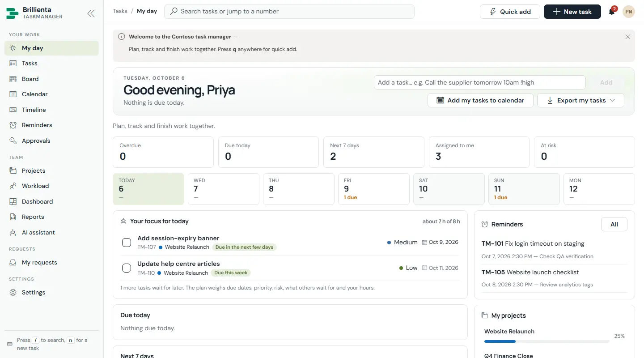This screenshot has height=358, width=644.
Task: Open the Overdue stat card
Action: coord(163,152)
